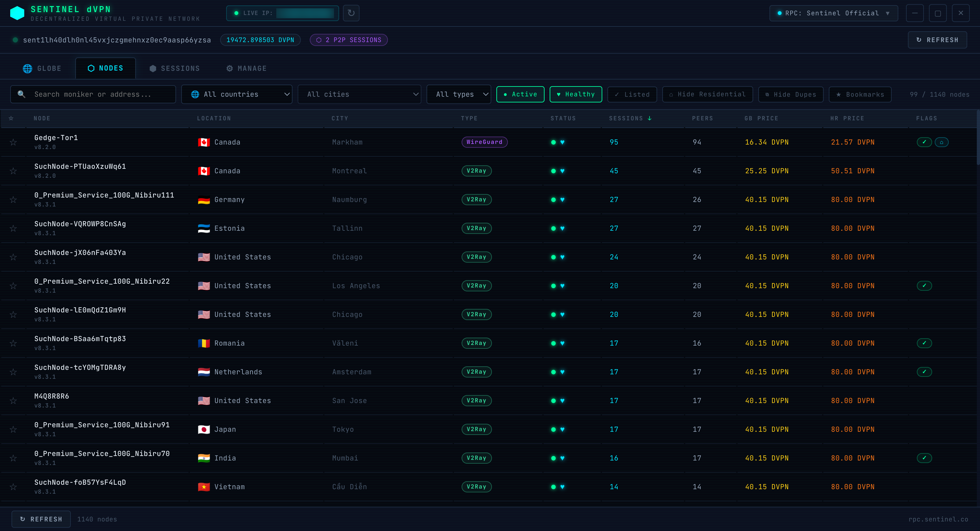Click the V2Ray badge in Tokyo row

(476, 430)
